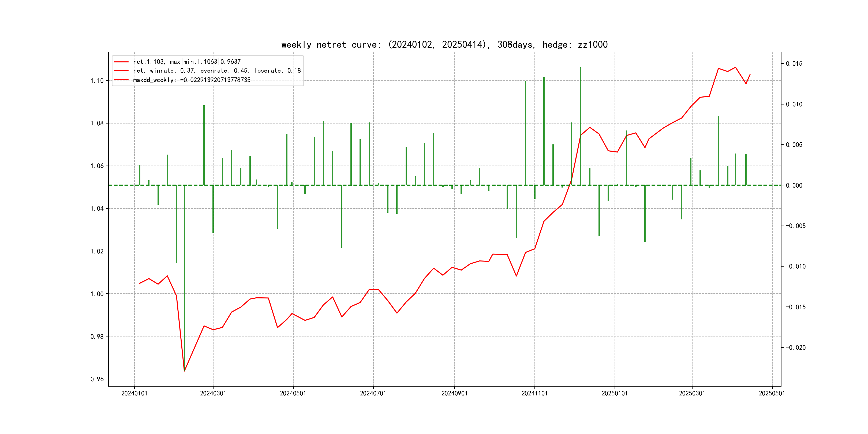Viewport: 868px width, 434px height.
Task: Click the 20240901 x-axis date label
Action: (x=454, y=393)
